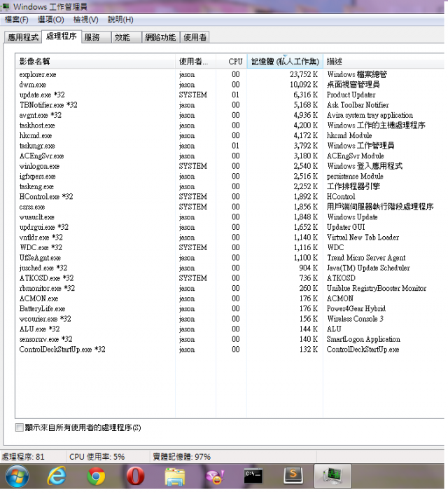This screenshot has height=494, width=448.
Task: Check show processes from all users box
Action: (x=20, y=427)
